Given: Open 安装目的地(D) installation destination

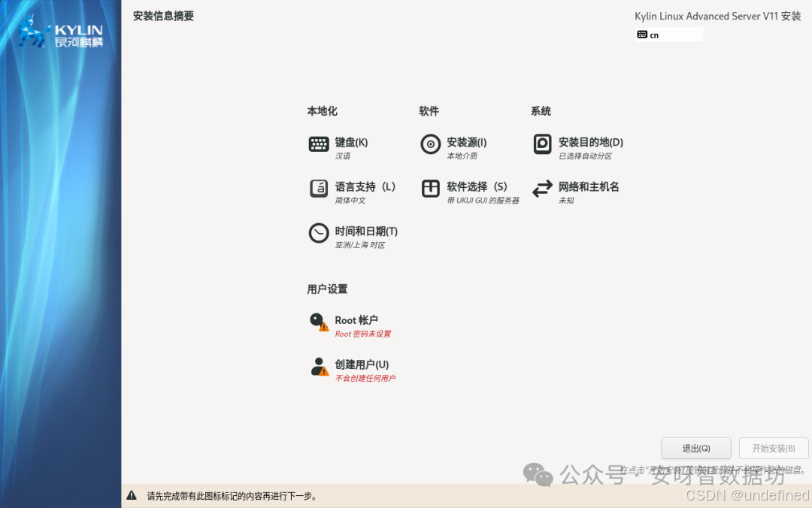Looking at the screenshot, I should pyautogui.click(x=590, y=143).
